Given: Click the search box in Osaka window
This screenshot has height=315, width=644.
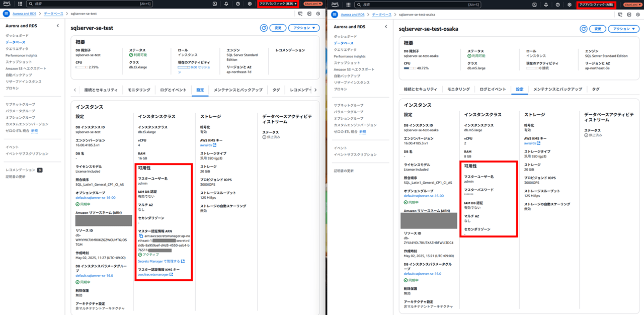Looking at the screenshot, I should [x=418, y=4].
